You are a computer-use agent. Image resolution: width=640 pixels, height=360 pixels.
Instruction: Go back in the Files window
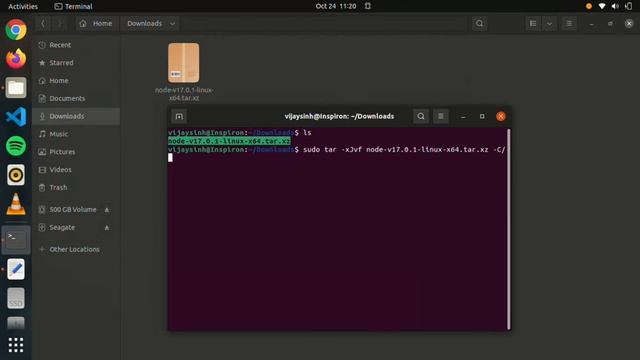click(x=43, y=24)
